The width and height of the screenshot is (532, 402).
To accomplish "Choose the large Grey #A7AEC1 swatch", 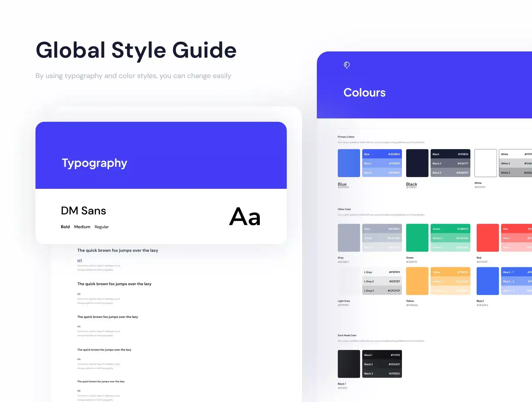I will tap(349, 238).
